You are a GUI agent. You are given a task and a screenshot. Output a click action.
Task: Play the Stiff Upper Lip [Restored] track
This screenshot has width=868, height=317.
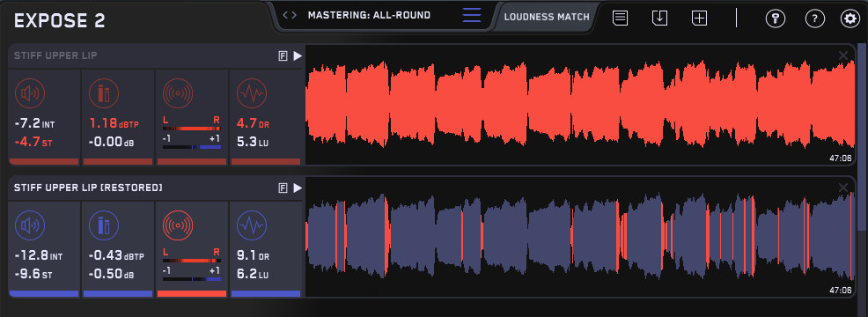[298, 188]
